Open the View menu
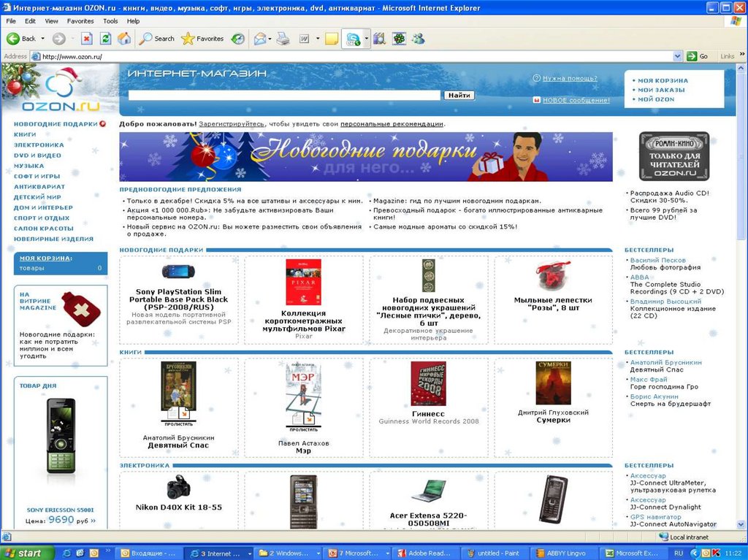Screen dimensions: 748x560 [52, 21]
